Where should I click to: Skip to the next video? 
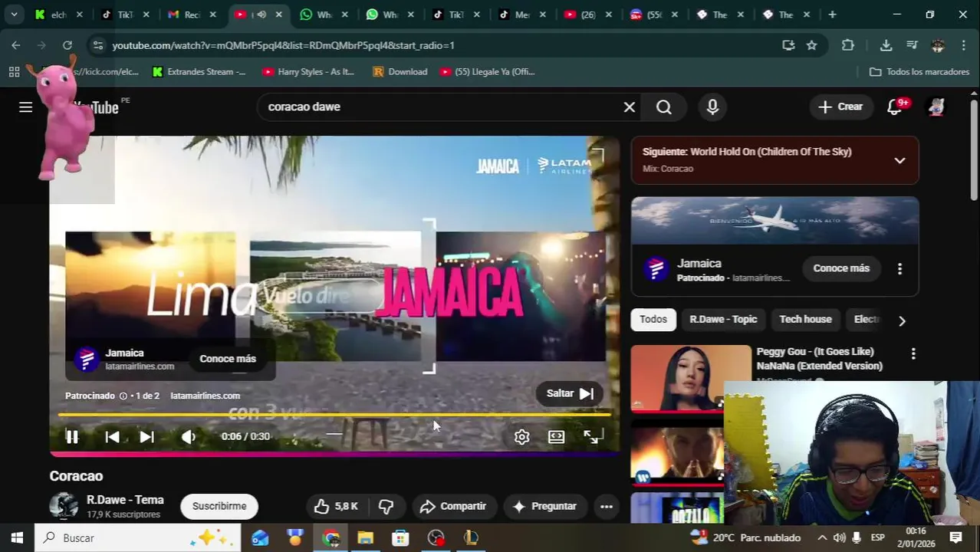click(x=146, y=436)
